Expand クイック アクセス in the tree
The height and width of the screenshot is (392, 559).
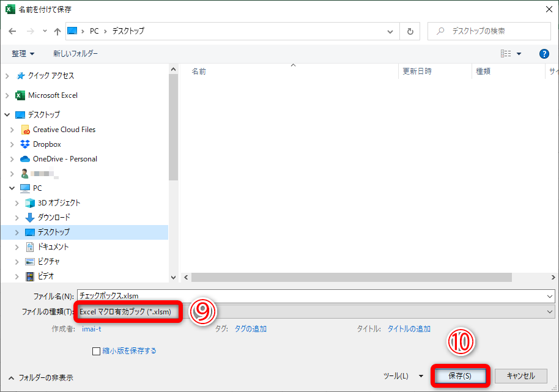click(7, 76)
